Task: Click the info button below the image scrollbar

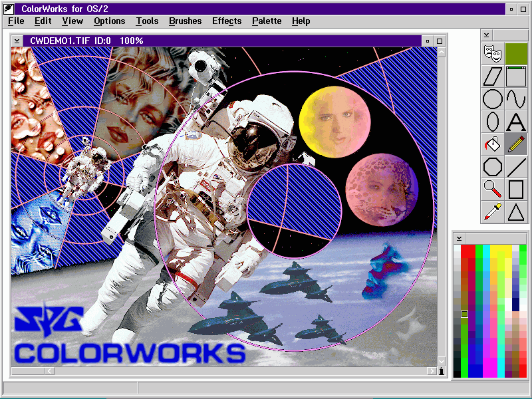Action: pos(440,370)
